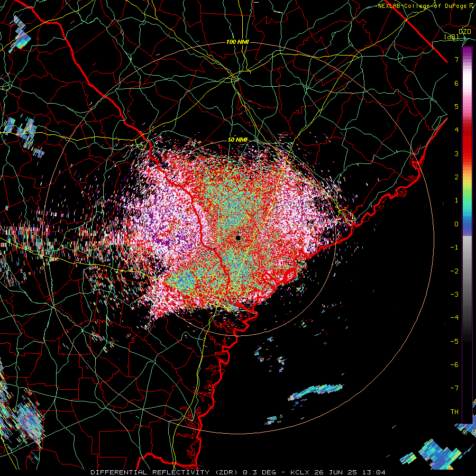Click the -3 value on the color scale
Image resolution: width=476 pixels, height=476 pixels.
pyautogui.click(x=454, y=295)
